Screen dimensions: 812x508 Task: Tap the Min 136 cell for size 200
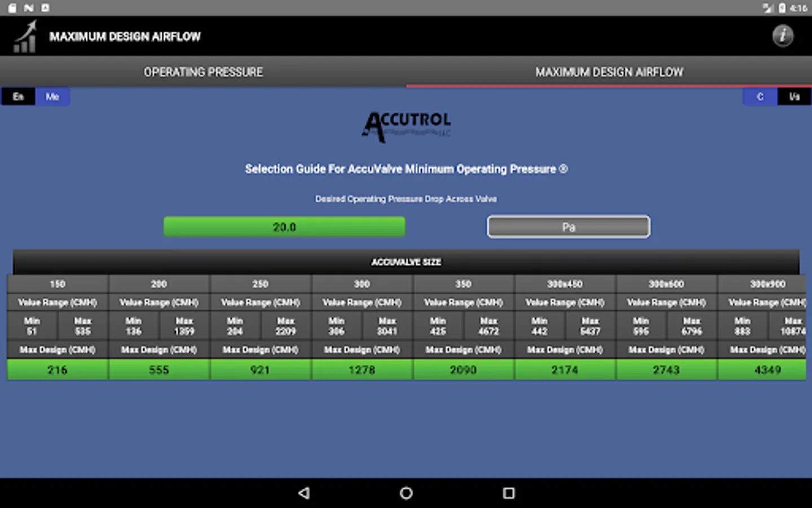pos(134,326)
